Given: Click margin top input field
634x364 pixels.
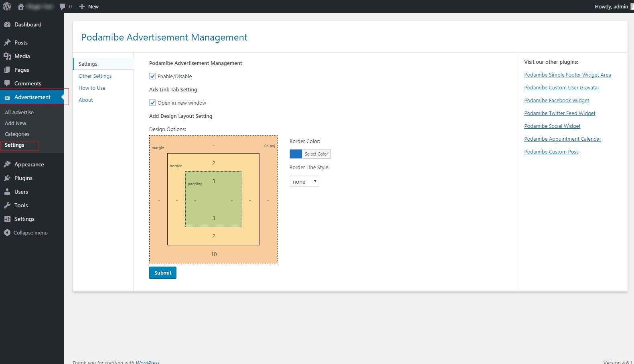Looking at the screenshot, I should tap(214, 146).
